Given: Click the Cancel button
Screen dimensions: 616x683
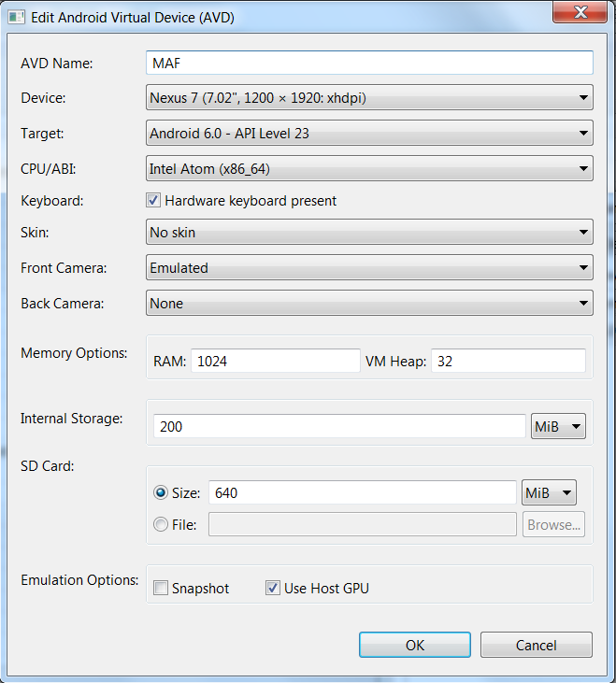Looking at the screenshot, I should [537, 645].
